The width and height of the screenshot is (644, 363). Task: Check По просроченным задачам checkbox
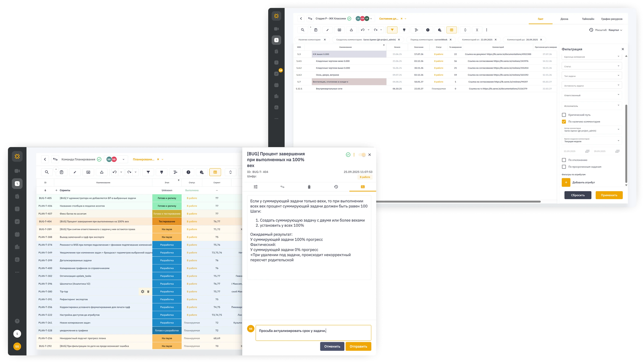tap(564, 167)
